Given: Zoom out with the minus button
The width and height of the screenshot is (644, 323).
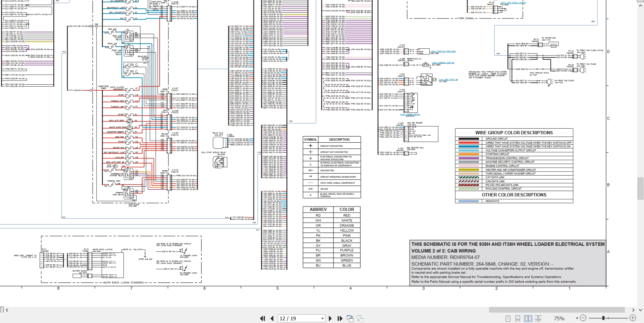Looking at the screenshot, I should pos(583,318).
